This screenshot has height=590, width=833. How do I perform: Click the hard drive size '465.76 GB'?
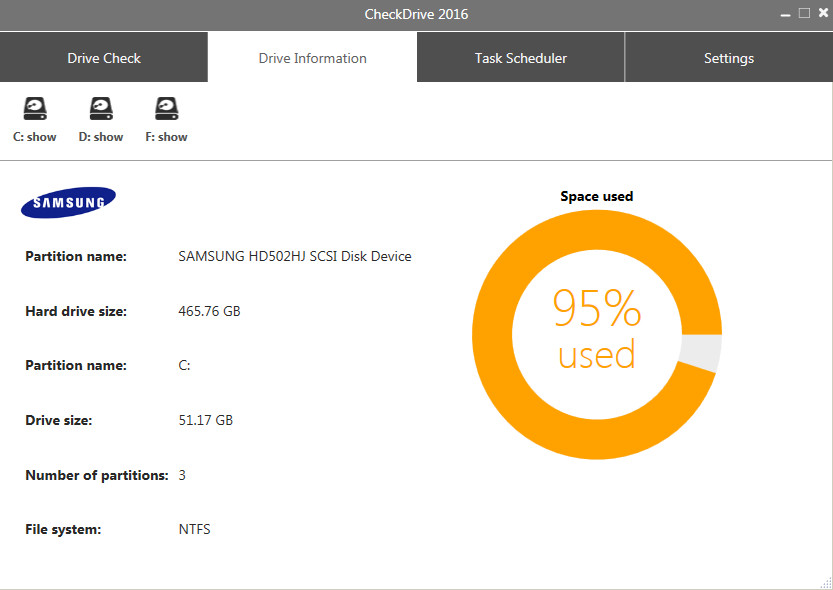(x=209, y=311)
